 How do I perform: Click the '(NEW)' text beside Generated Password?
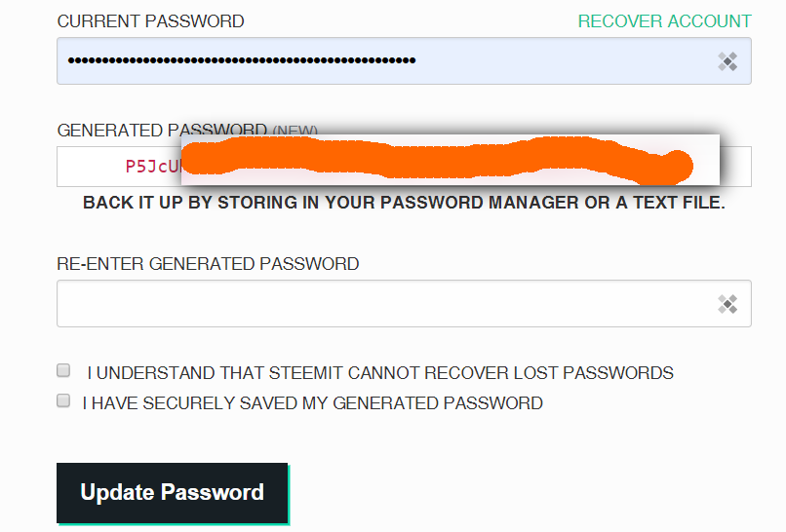pyautogui.click(x=295, y=131)
